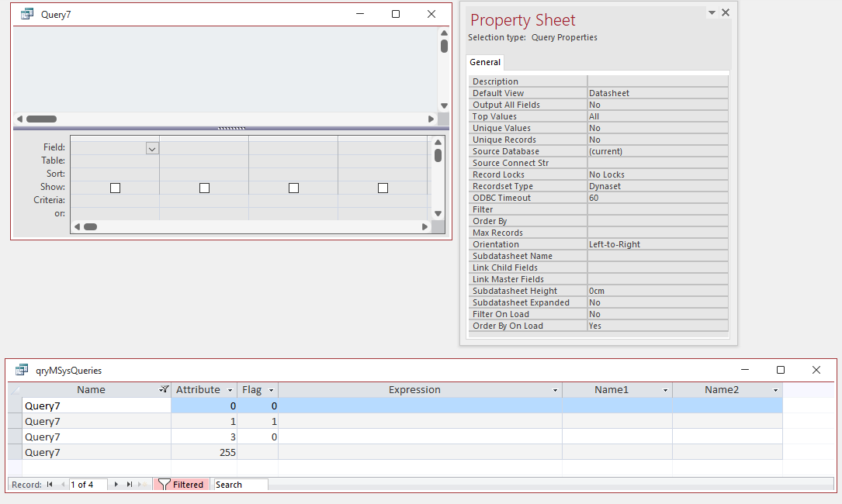Click the Description property value field
Viewport: 842px width, 504px height.
pos(658,81)
